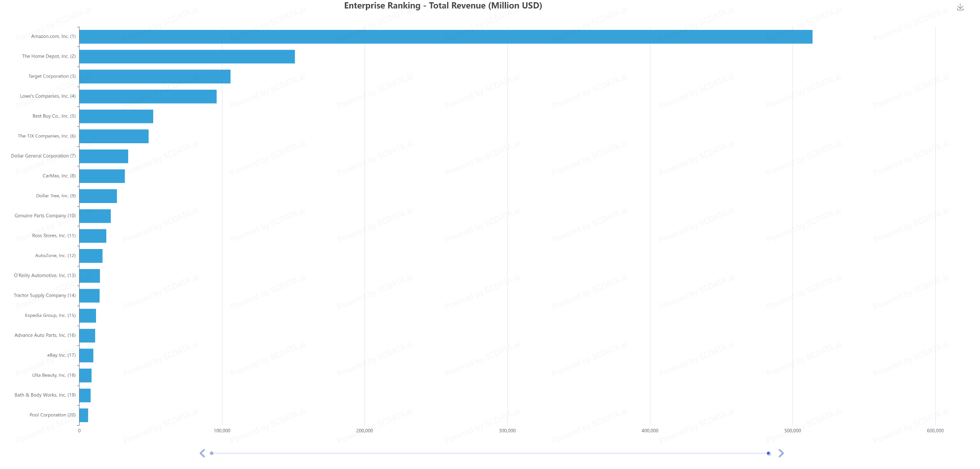Click the Dollar General Corporation bar
Image resolution: width=980 pixels, height=469 pixels.
[104, 156]
